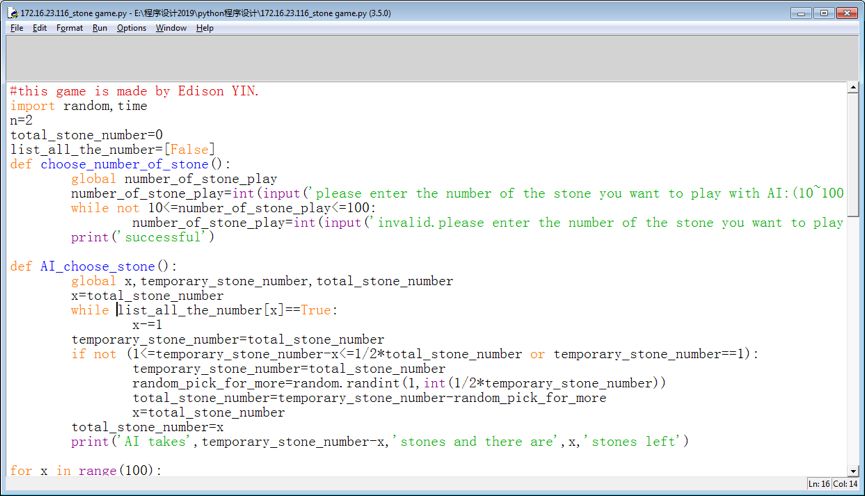The image size is (865, 496).
Task: Click the Ln: 16 status indicator
Action: 819,484
